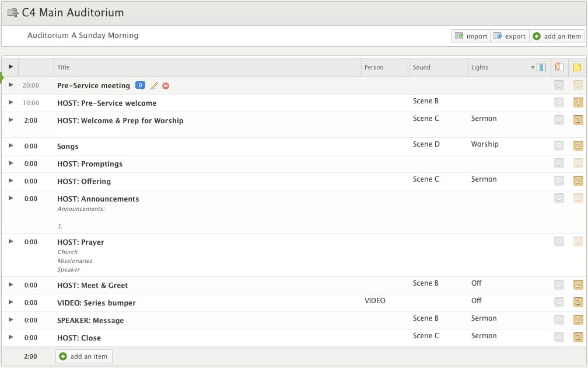Click top add an item button
Screen dimensions: 588x368
[x=557, y=36]
